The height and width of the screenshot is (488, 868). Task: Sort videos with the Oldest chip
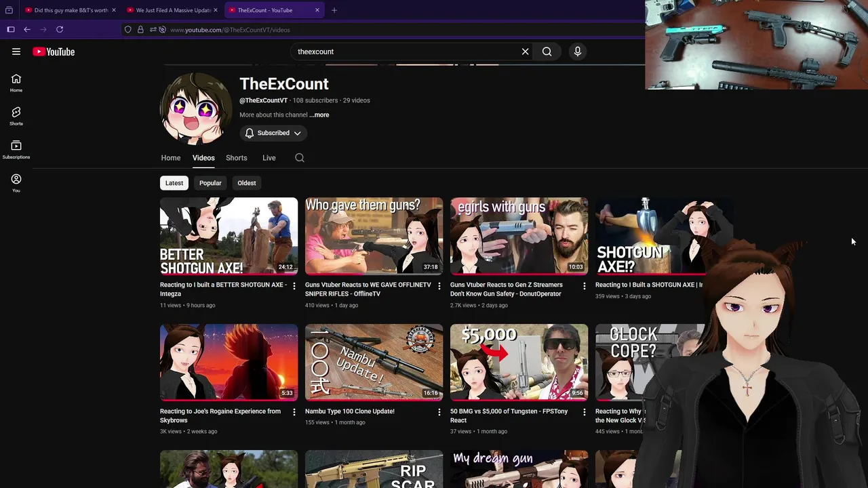(x=247, y=183)
